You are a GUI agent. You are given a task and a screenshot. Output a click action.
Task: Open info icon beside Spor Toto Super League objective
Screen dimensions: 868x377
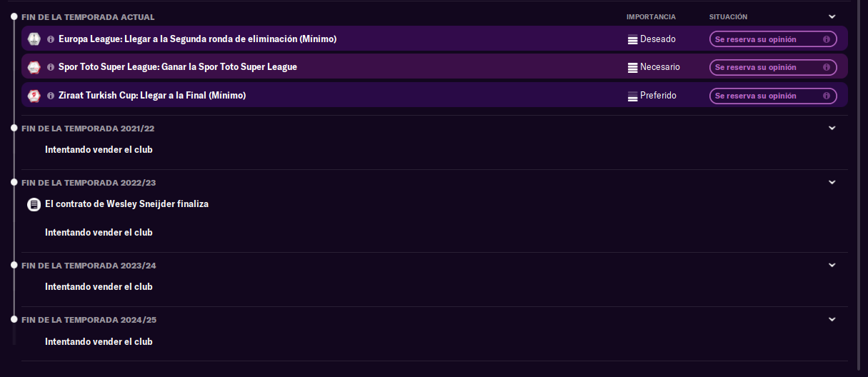click(x=51, y=67)
